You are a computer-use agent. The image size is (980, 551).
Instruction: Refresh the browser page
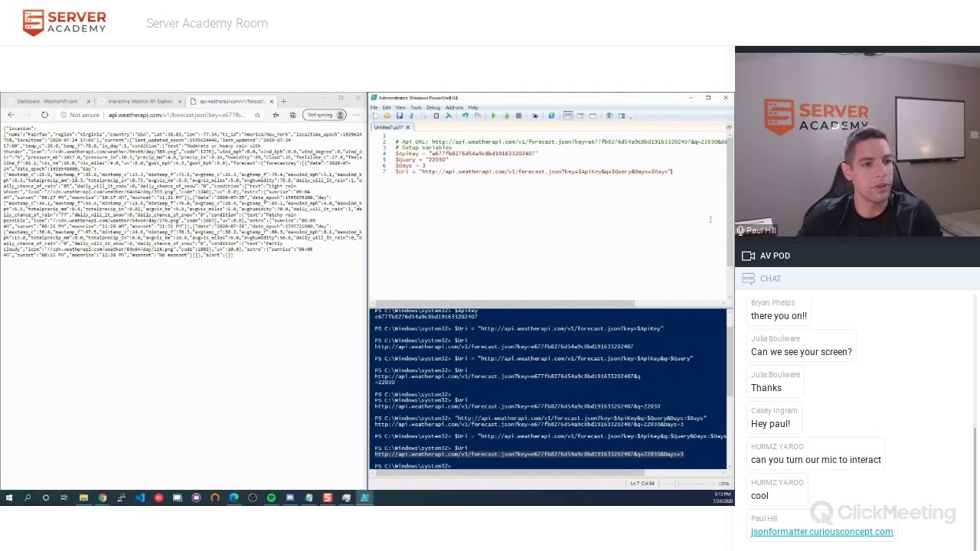tap(44, 115)
